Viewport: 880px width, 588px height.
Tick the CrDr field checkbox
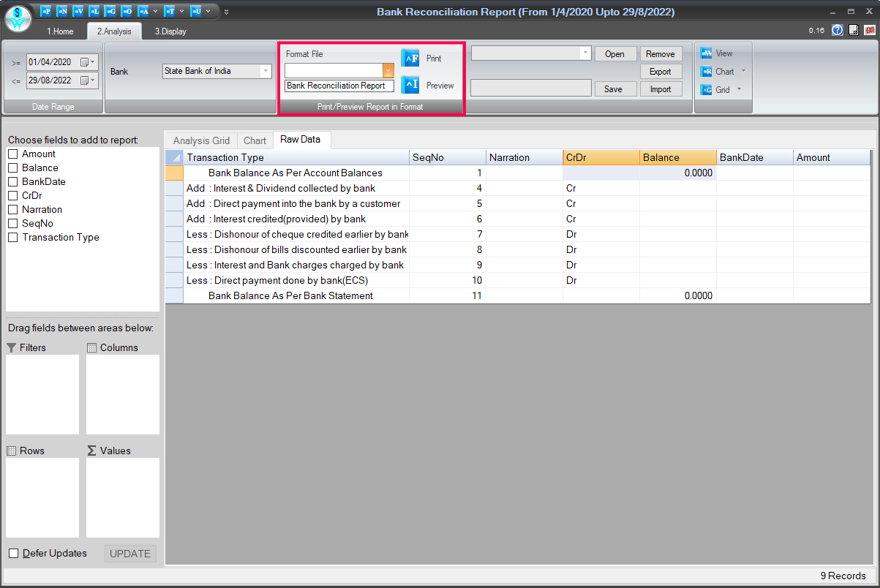[x=13, y=196]
